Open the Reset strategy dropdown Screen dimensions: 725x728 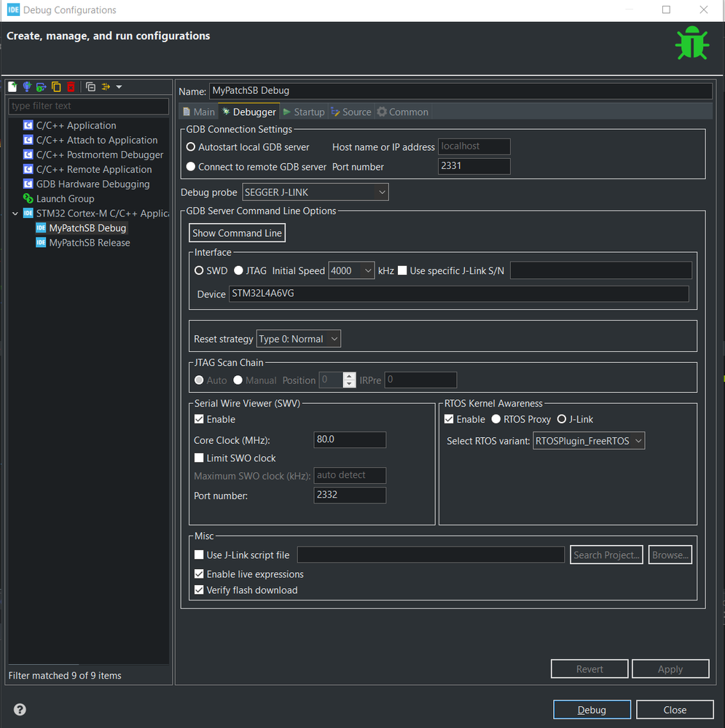click(x=299, y=339)
